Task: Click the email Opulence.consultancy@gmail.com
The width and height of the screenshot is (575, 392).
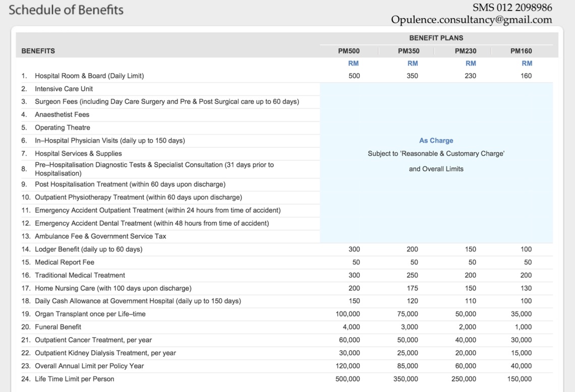Action: pyautogui.click(x=471, y=20)
